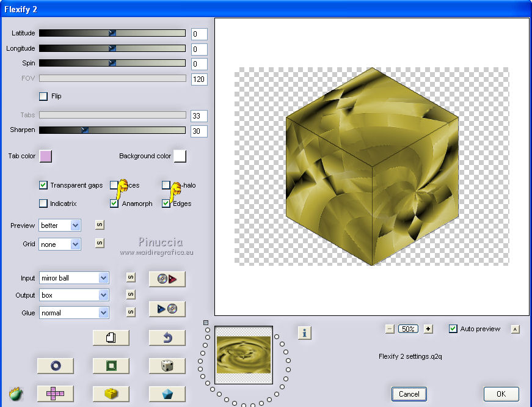Image resolution: width=532 pixels, height=407 pixels.
Task: Click the load-preset arrow and disc button
Action: pyautogui.click(x=167, y=309)
